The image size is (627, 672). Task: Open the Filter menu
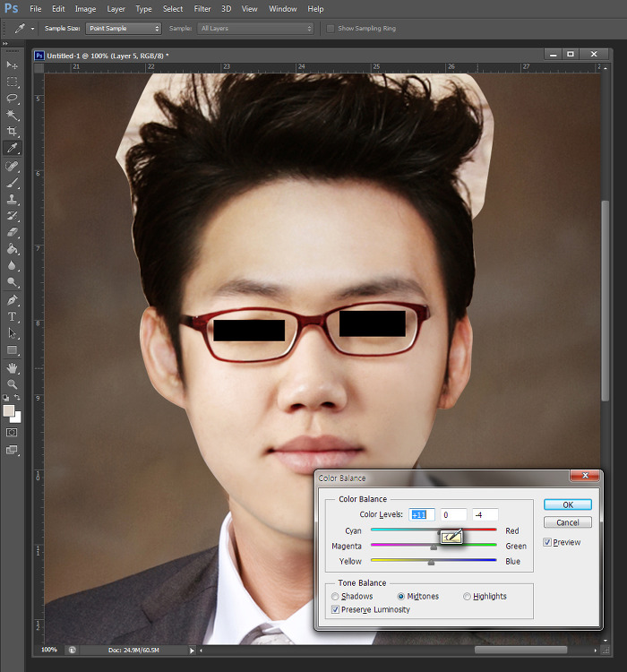202,9
